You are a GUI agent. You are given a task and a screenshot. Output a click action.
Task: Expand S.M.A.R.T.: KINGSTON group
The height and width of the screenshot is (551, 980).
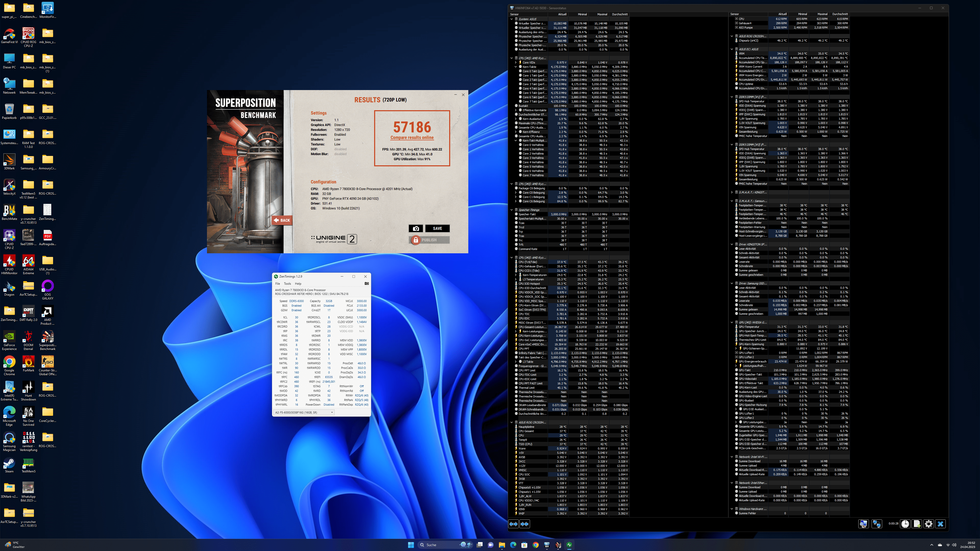coord(732,192)
